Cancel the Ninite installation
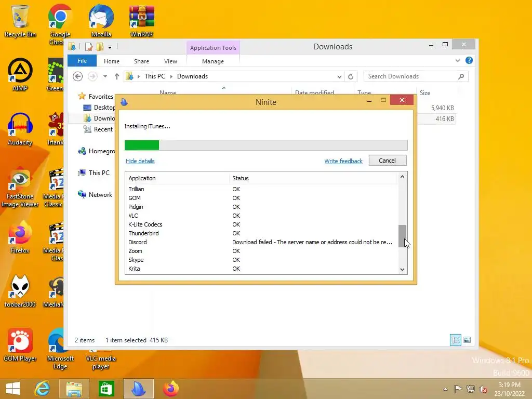 (x=388, y=161)
